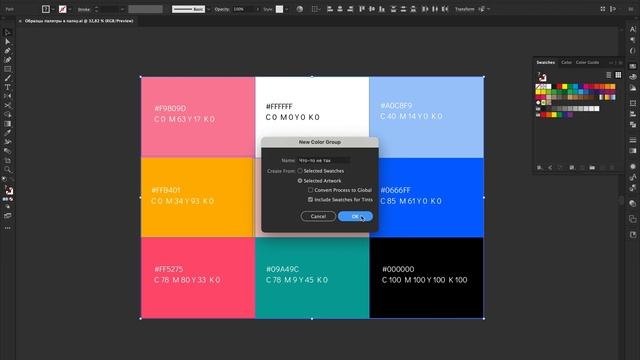Open the Show Swatch Kinds menu icon

[571, 168]
